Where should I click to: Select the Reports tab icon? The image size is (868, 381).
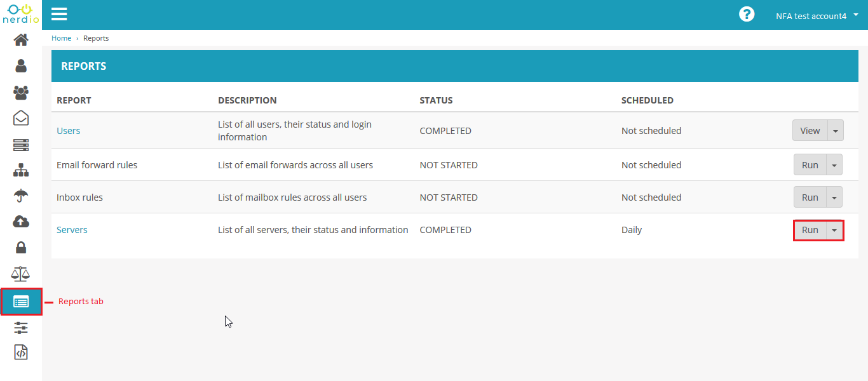[21, 302]
